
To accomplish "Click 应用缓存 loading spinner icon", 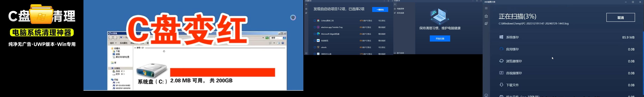I will (501, 49).
